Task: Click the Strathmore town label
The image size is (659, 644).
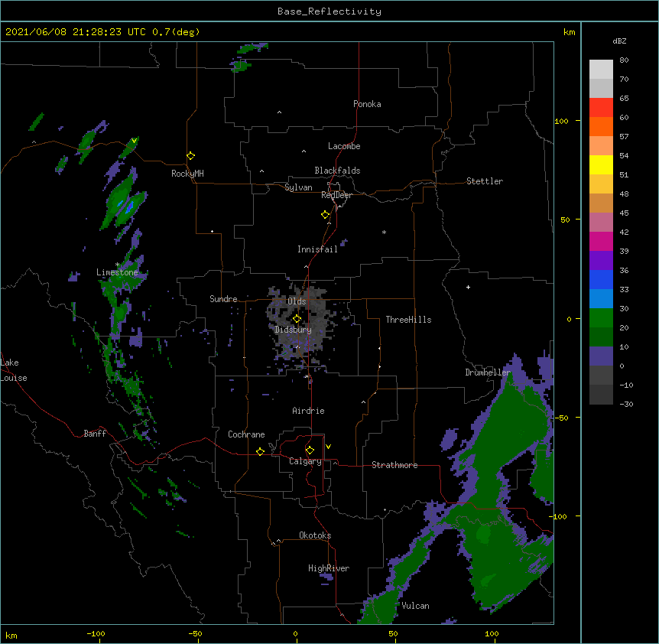Action: pyautogui.click(x=394, y=465)
